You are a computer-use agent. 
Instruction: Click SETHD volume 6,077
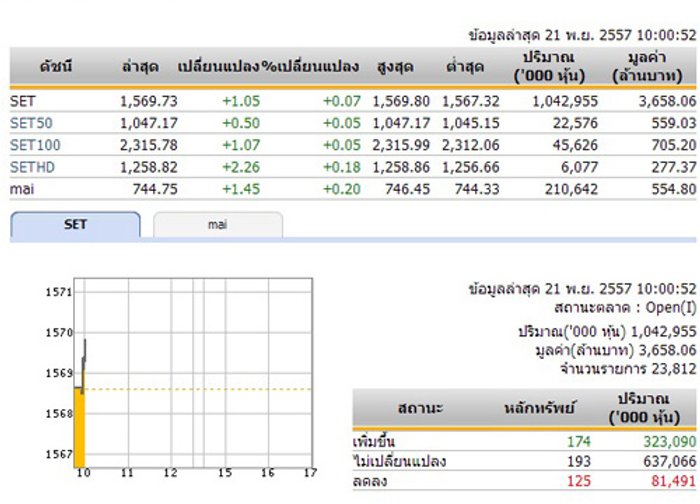[579, 167]
